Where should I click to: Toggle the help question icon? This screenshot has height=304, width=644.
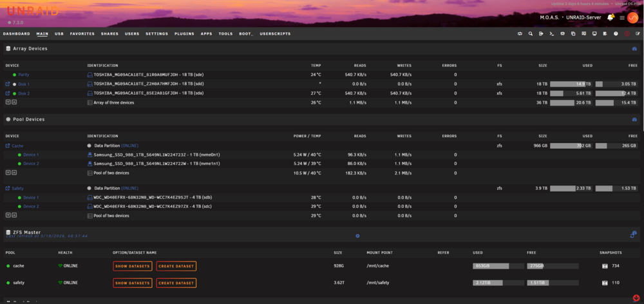pyautogui.click(x=616, y=33)
